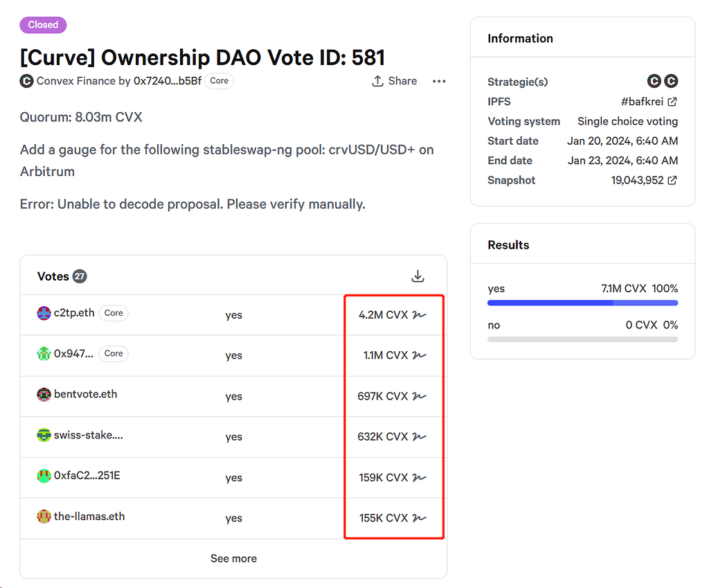
Task: Open the second strategy icon
Action: [672, 81]
